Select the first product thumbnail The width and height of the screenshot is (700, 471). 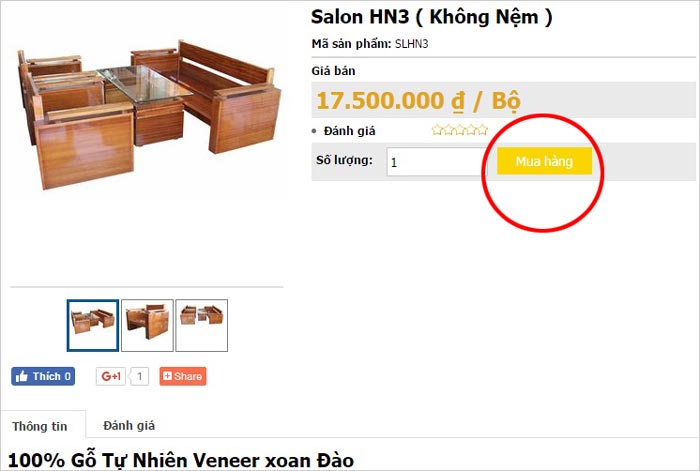coord(93,325)
